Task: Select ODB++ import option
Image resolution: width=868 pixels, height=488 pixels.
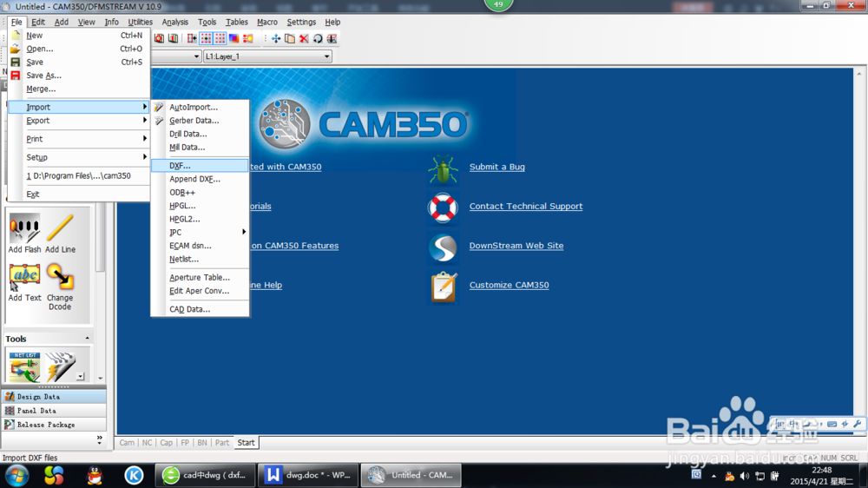Action: (200, 192)
